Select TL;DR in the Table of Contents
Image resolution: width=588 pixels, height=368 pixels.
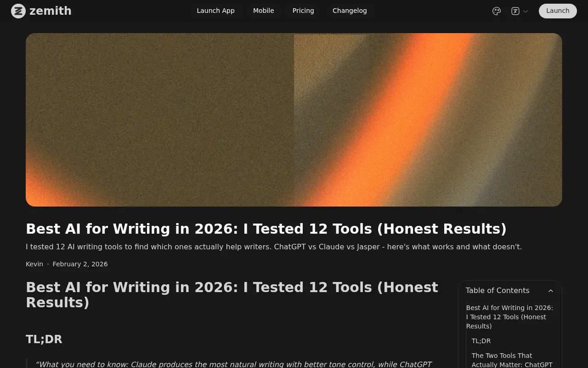click(x=481, y=341)
